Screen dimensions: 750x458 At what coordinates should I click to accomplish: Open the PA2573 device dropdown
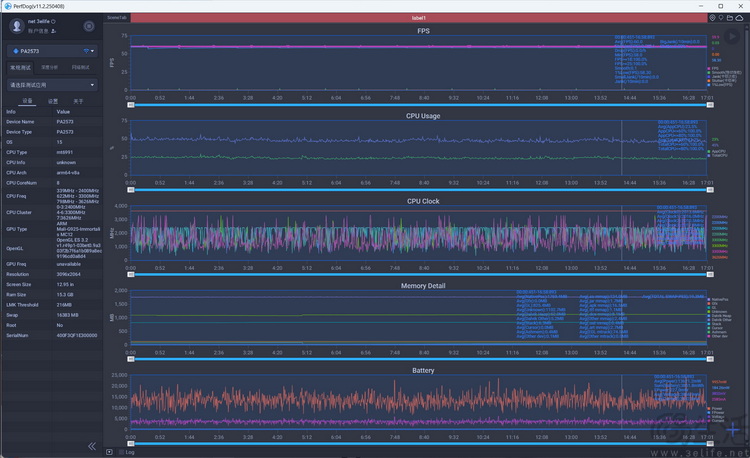52,51
